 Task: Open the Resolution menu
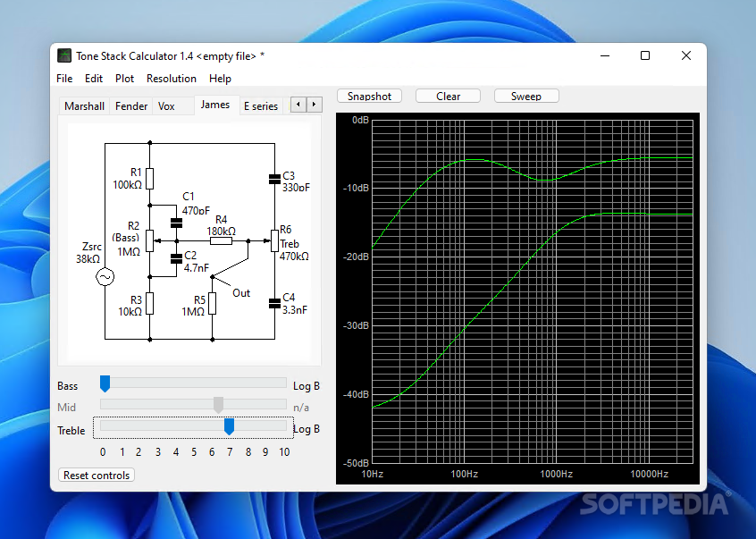coord(172,79)
